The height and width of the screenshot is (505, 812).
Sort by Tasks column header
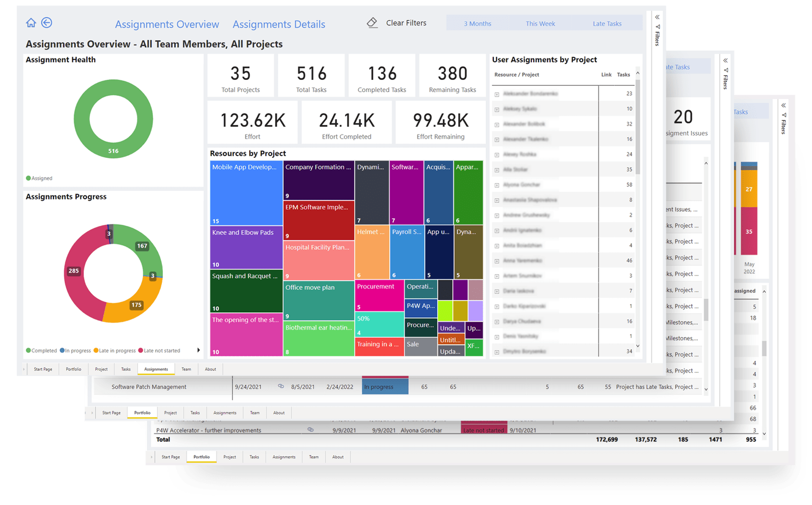click(x=623, y=75)
